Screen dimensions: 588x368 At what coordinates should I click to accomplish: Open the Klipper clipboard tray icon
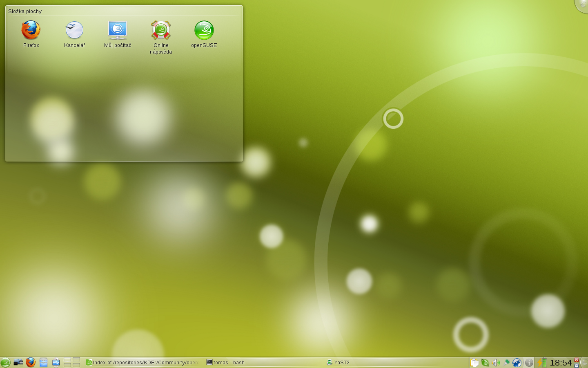pyautogui.click(x=474, y=363)
